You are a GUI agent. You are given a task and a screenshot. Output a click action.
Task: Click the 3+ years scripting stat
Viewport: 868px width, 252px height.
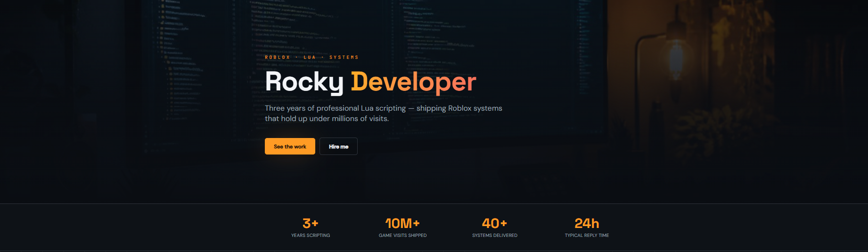click(311, 228)
